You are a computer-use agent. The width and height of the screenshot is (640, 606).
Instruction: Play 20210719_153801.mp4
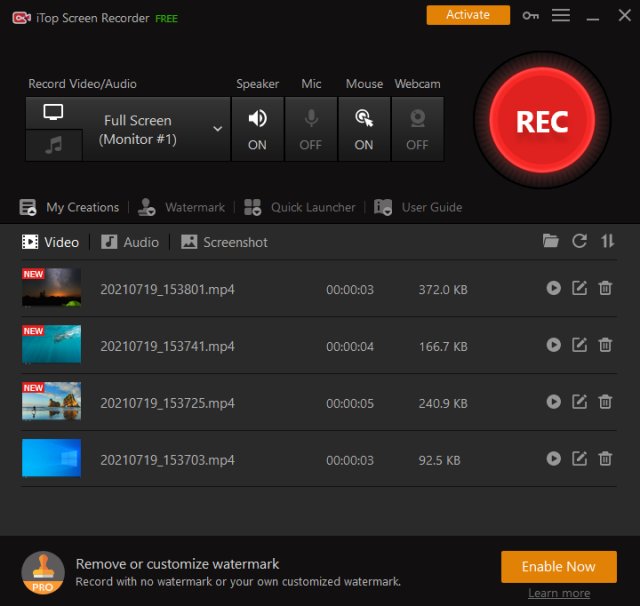[553, 288]
